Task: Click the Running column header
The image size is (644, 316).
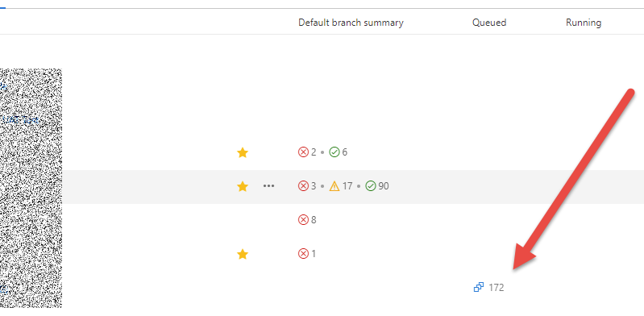Action: tap(584, 23)
